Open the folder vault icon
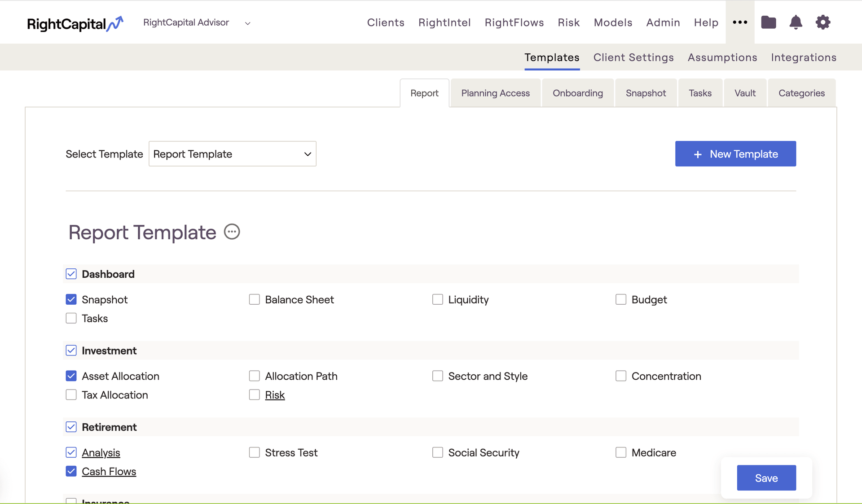862x504 pixels. tap(769, 22)
